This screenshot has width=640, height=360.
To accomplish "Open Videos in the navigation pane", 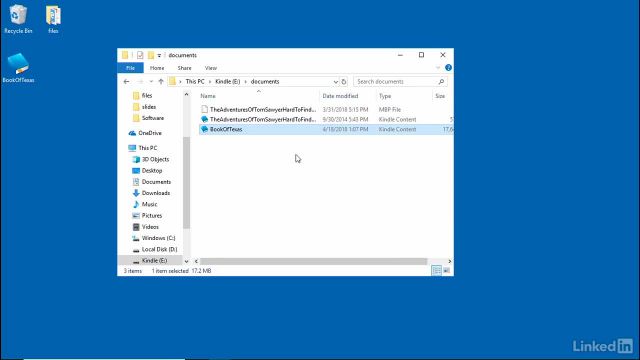I will [150, 227].
